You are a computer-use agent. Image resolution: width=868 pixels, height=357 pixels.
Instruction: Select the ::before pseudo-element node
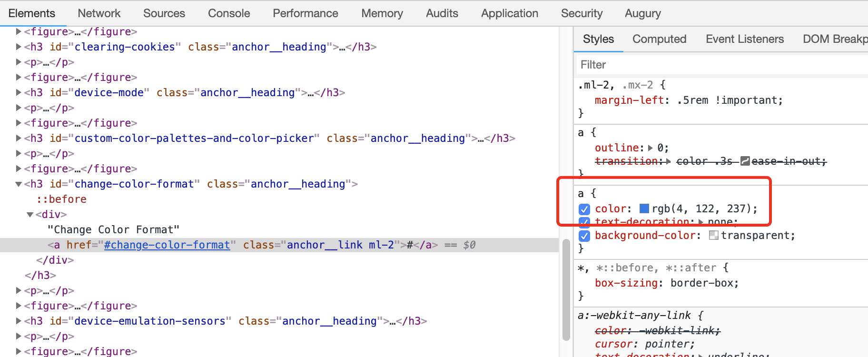[x=62, y=199]
